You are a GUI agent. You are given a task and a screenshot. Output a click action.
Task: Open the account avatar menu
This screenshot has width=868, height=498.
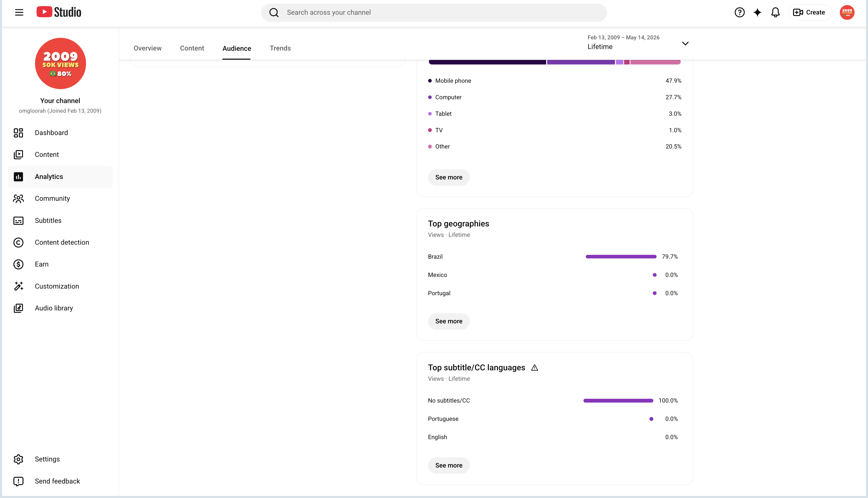(x=847, y=12)
